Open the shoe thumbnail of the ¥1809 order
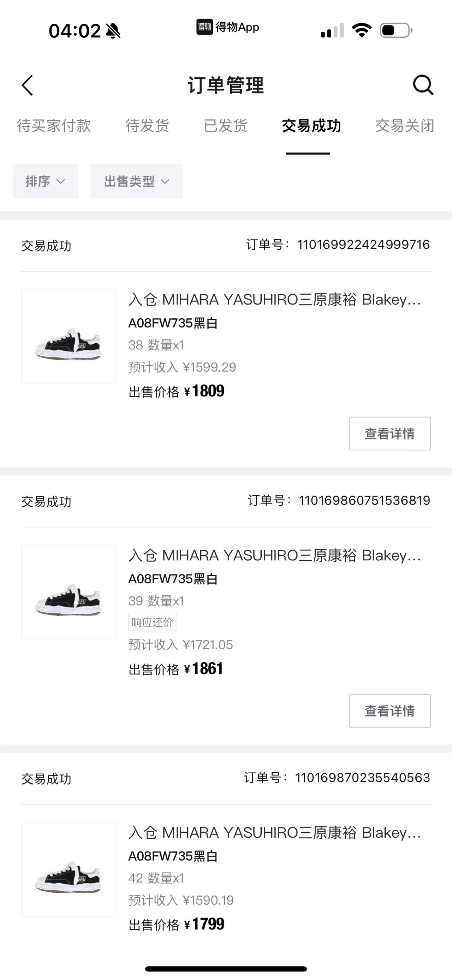Screen dimensions: 452x980 [69, 336]
